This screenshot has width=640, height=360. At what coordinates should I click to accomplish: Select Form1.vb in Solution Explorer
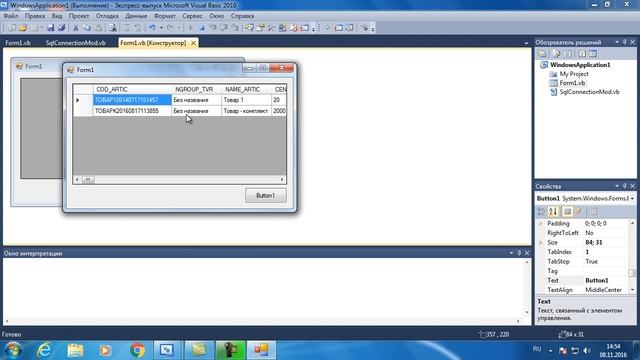(572, 83)
